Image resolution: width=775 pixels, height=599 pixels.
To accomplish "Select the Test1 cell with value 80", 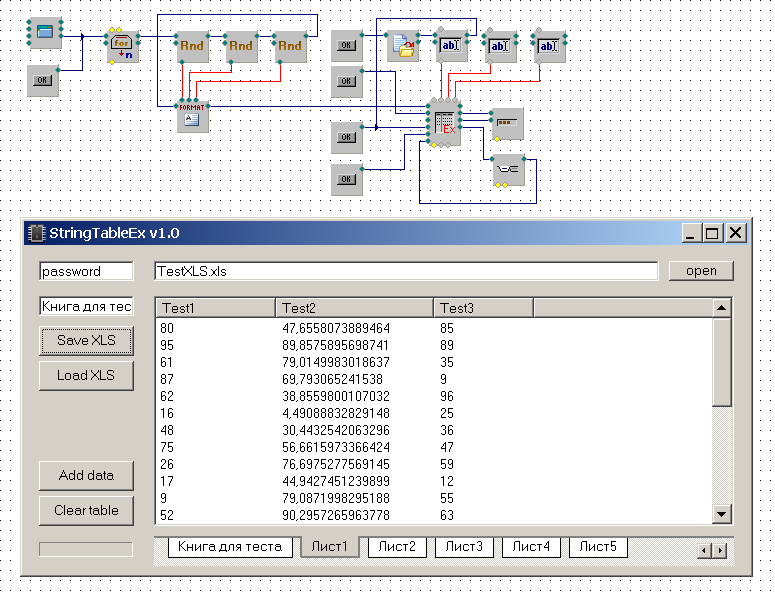I will [x=167, y=328].
